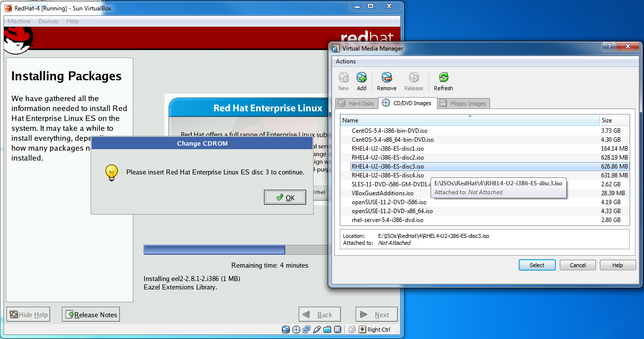Select rhel-server-5.4-i386-dvd.iso in the list
The height and width of the screenshot is (339, 644).
[x=484, y=220]
